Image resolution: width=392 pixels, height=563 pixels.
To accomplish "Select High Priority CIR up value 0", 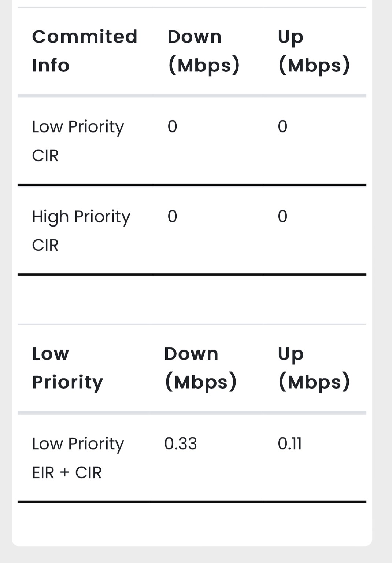I will point(282,216).
